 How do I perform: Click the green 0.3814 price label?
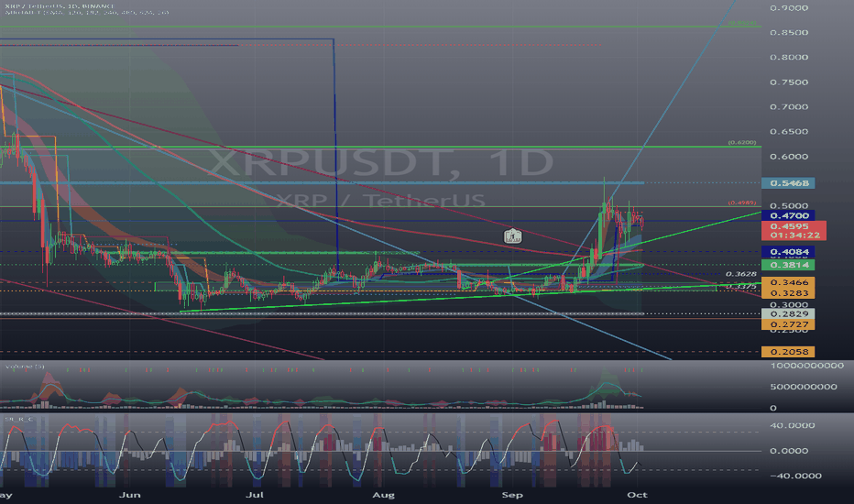(788, 265)
